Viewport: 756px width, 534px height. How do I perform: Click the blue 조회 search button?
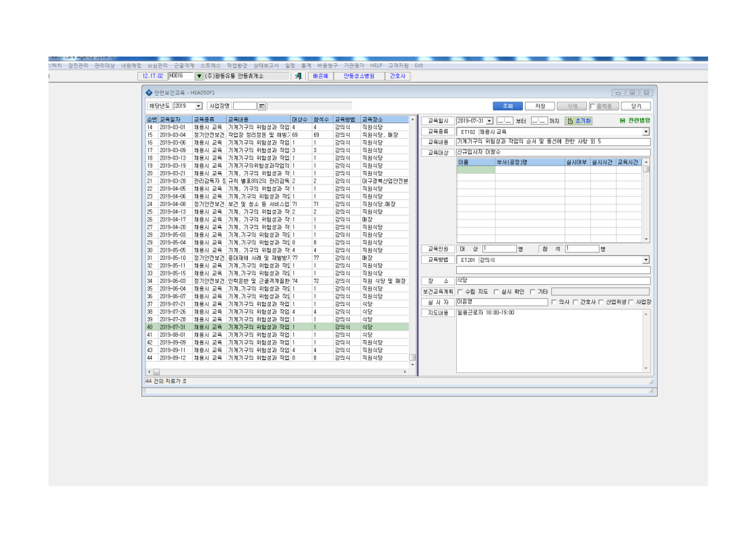click(507, 106)
